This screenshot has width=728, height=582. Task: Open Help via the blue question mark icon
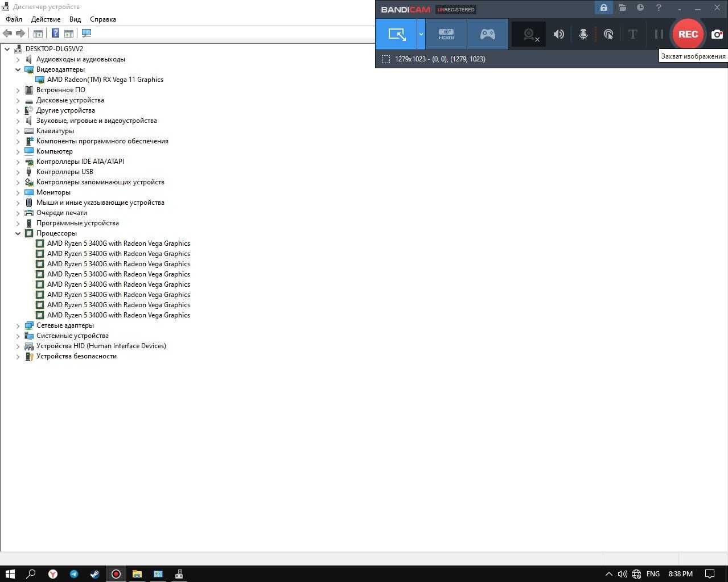[x=56, y=34]
